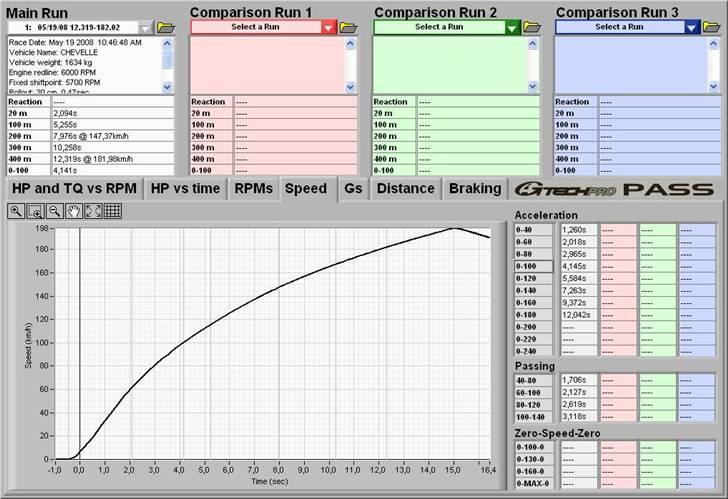728x499 pixels.
Task: Choose the pan hand tool
Action: [x=74, y=211]
